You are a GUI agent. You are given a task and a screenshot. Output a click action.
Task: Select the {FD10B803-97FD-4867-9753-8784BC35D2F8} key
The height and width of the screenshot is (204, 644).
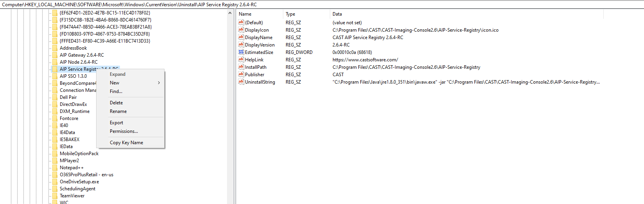point(105,34)
